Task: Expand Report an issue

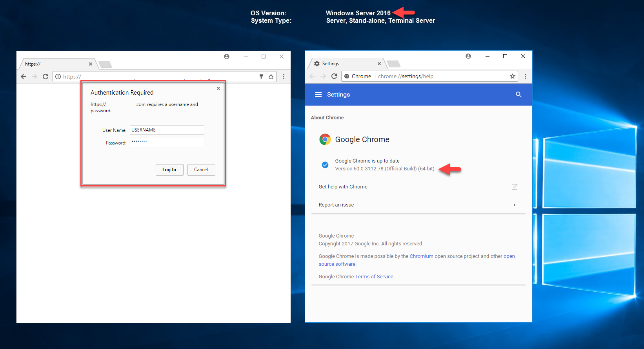Action: (x=418, y=205)
